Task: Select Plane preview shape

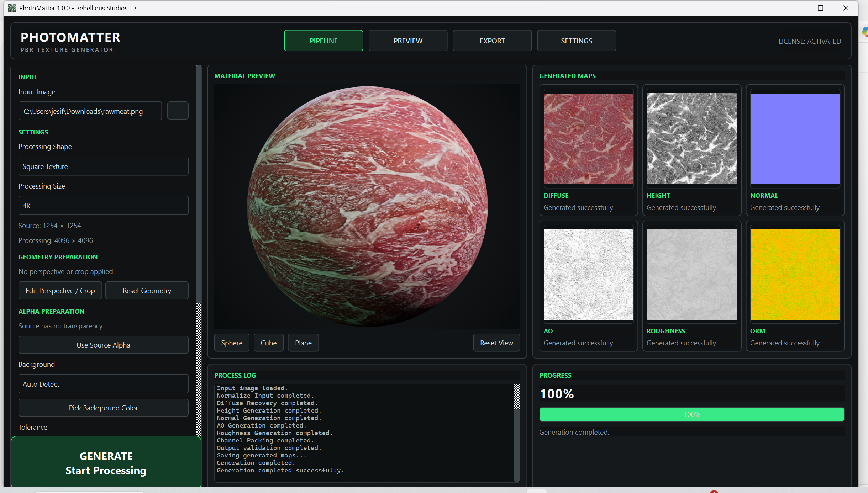Action: [303, 343]
